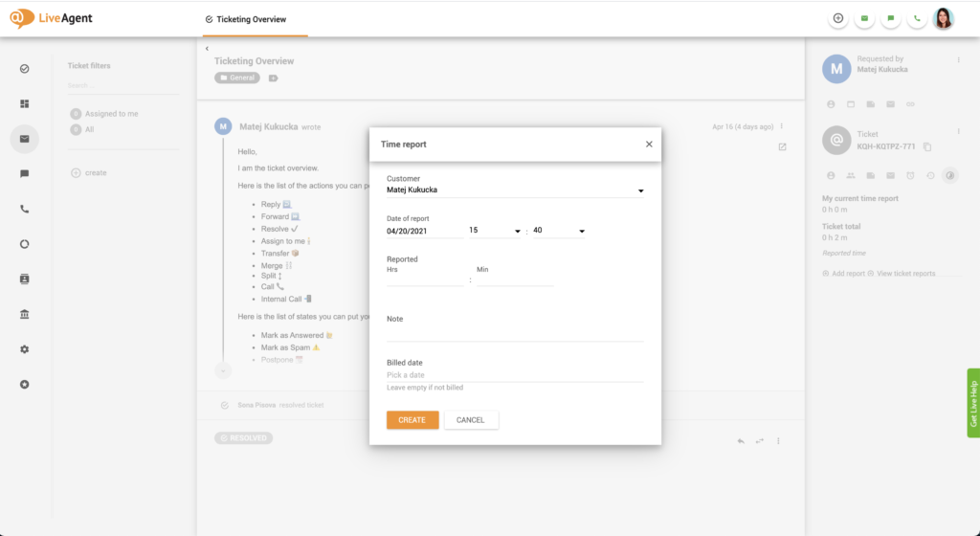Open the Customer dropdown in Time report
The width and height of the screenshot is (980, 536).
[515, 190]
